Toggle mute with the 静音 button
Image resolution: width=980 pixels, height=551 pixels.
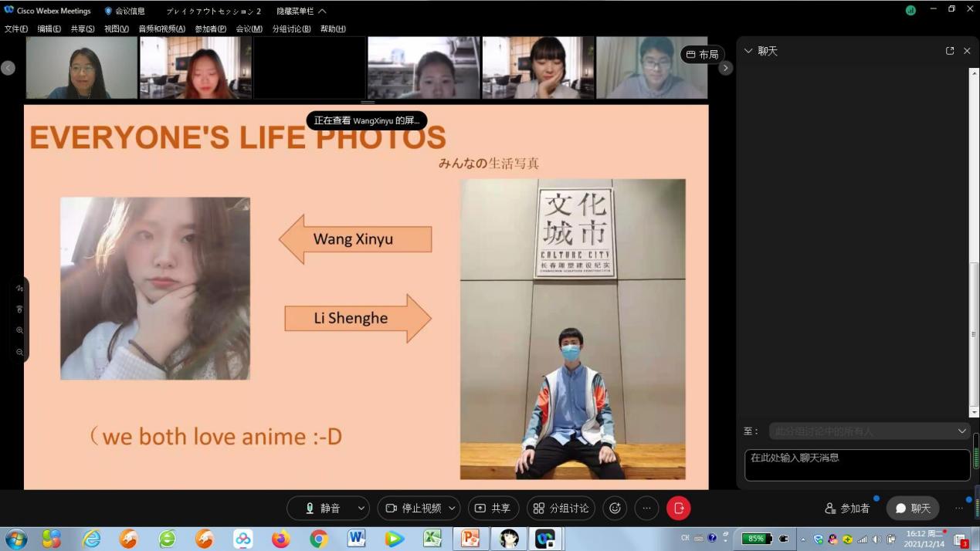tap(322, 508)
